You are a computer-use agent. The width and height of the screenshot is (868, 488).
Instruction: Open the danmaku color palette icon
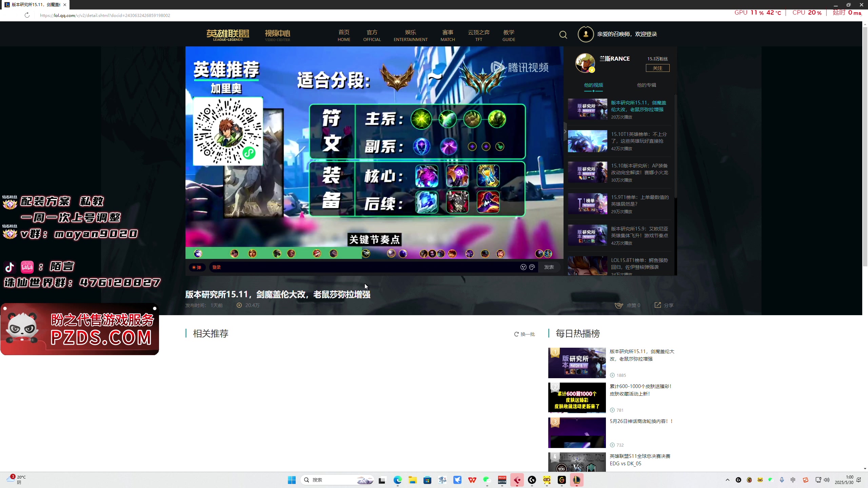pyautogui.click(x=532, y=267)
